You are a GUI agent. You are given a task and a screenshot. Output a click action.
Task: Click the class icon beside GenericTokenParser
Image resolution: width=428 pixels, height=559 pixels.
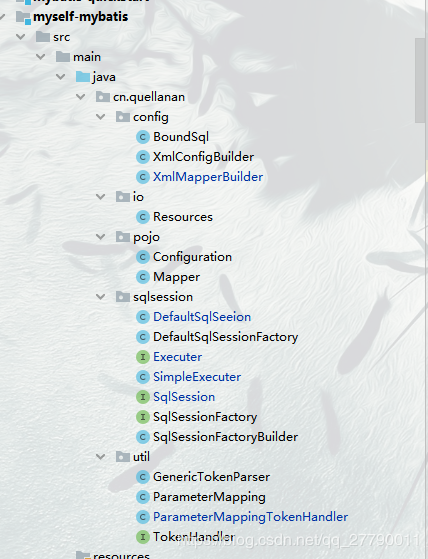143,477
